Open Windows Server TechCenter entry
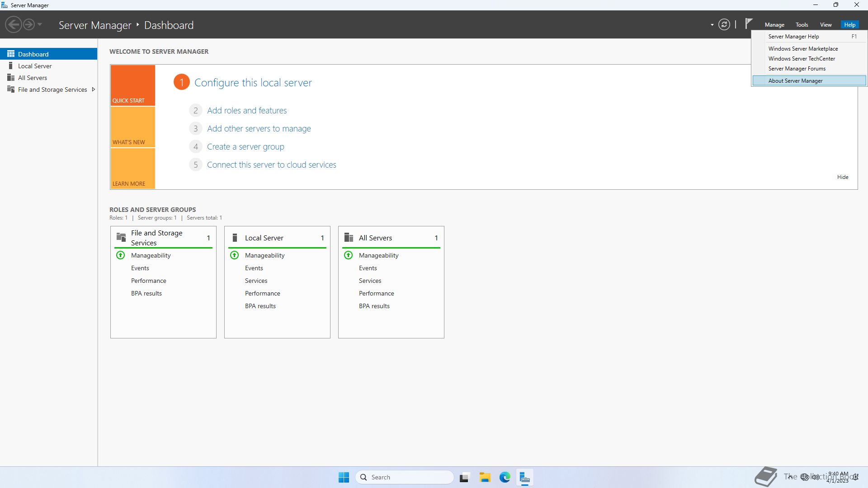 click(809, 59)
